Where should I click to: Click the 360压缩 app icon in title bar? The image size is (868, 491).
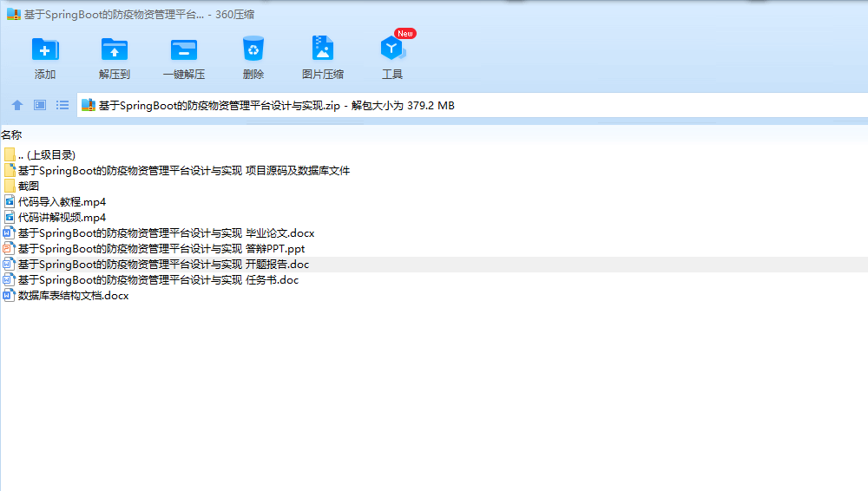point(13,15)
